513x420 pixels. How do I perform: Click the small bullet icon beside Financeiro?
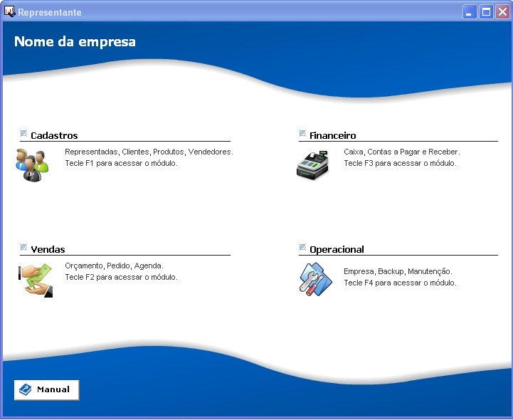click(302, 133)
